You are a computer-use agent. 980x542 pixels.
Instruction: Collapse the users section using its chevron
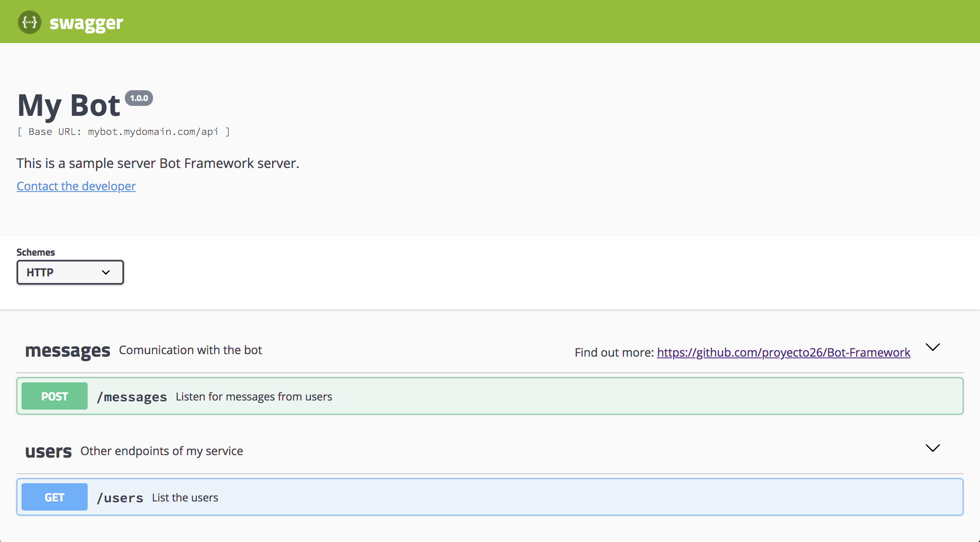[932, 448]
